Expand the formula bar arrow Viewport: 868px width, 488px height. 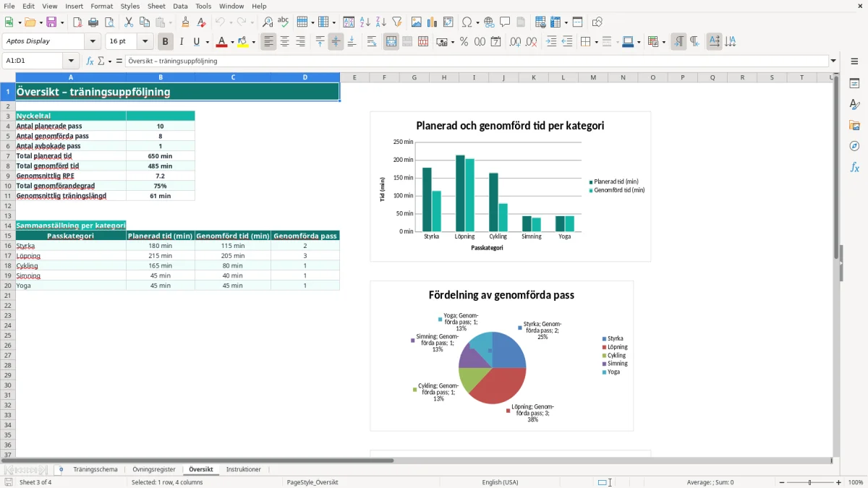833,61
